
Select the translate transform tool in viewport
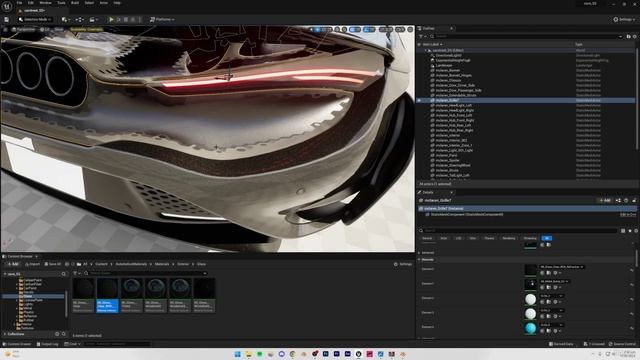[318, 29]
